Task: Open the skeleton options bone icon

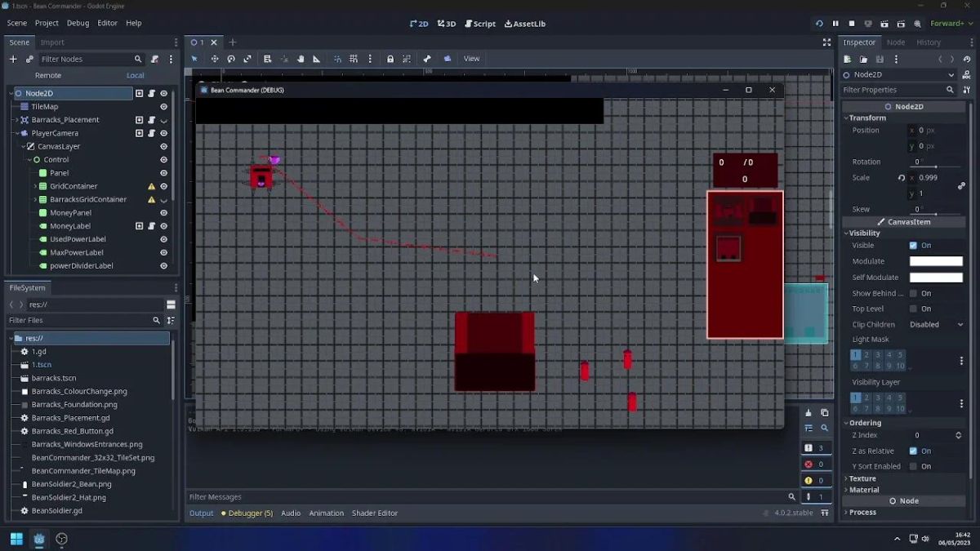Action: tap(427, 59)
